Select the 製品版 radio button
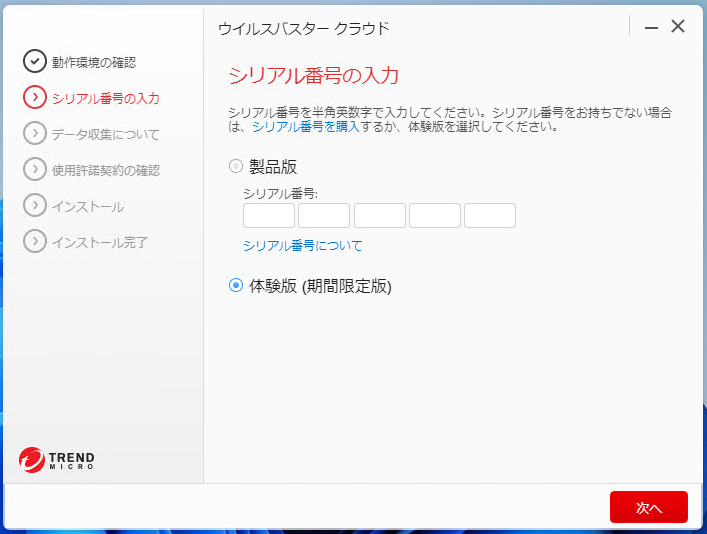The width and height of the screenshot is (707, 534). point(235,166)
